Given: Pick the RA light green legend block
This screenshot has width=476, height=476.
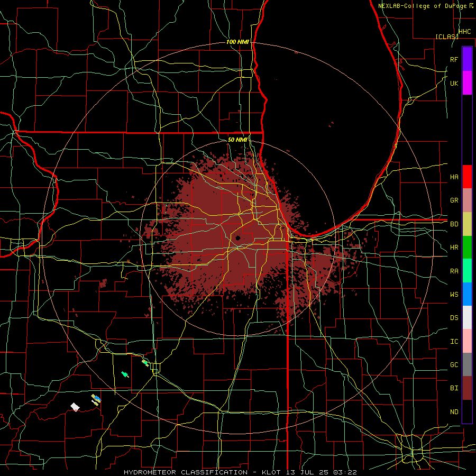Looking at the screenshot, I should 467,271.
